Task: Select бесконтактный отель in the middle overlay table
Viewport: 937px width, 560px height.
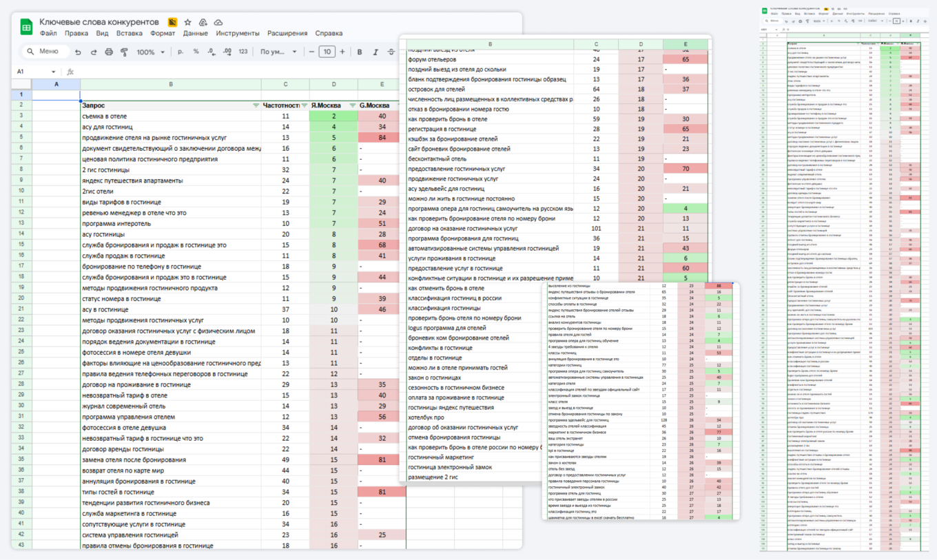Action: [490, 159]
